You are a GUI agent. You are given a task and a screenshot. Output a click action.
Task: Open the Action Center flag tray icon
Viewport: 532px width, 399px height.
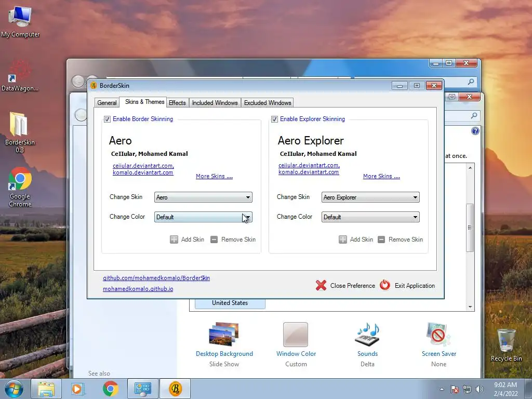coord(454,389)
